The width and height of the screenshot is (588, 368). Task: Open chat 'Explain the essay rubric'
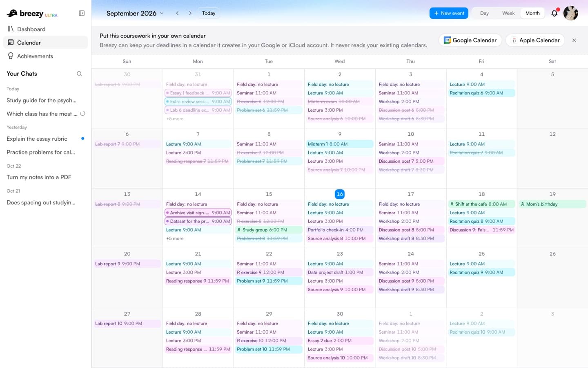(46, 139)
